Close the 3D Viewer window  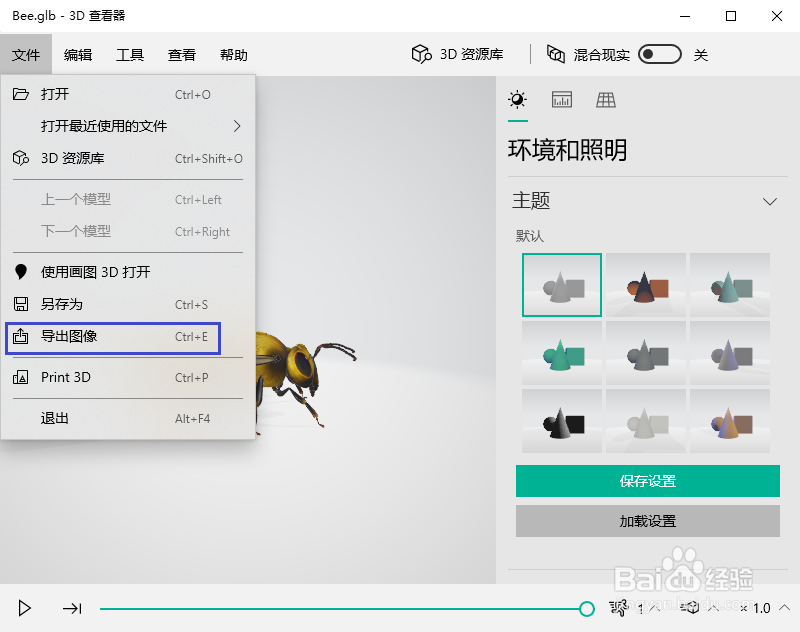tap(777, 16)
